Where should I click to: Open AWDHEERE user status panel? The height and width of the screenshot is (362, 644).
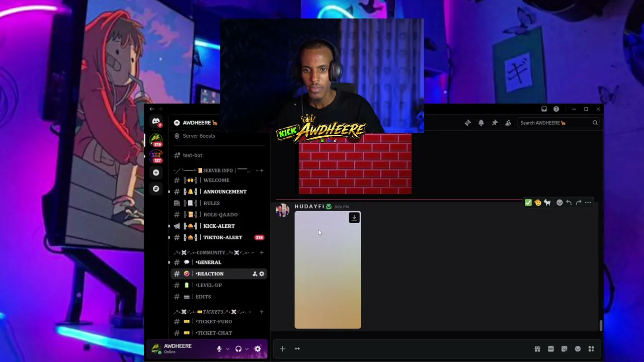tap(178, 348)
